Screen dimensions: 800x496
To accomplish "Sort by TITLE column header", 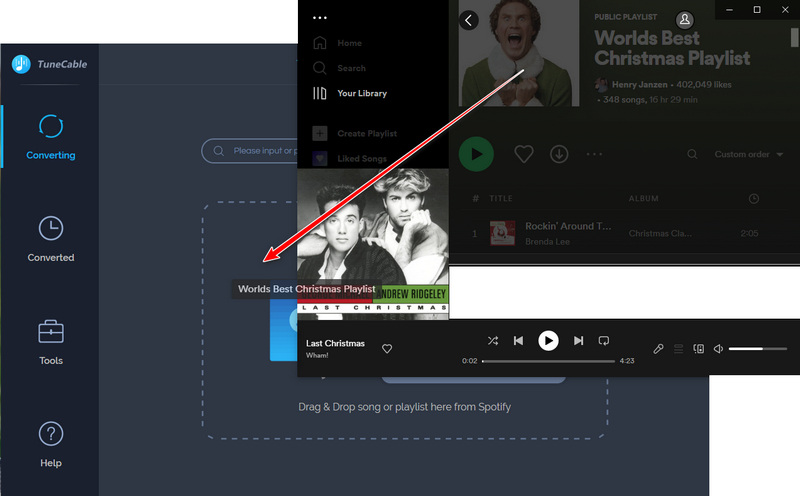I will 501,199.
